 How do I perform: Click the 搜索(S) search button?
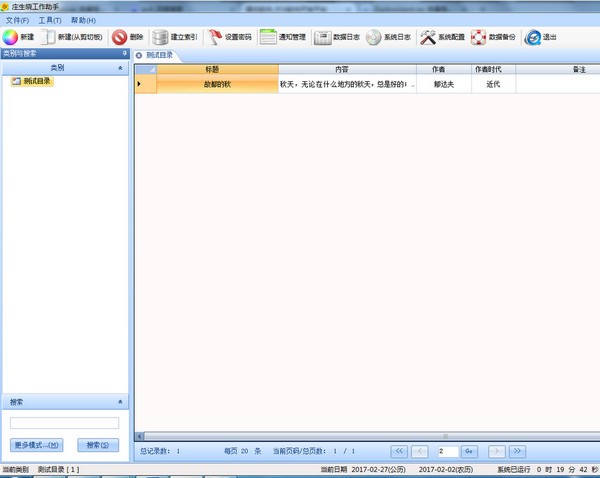click(x=98, y=445)
